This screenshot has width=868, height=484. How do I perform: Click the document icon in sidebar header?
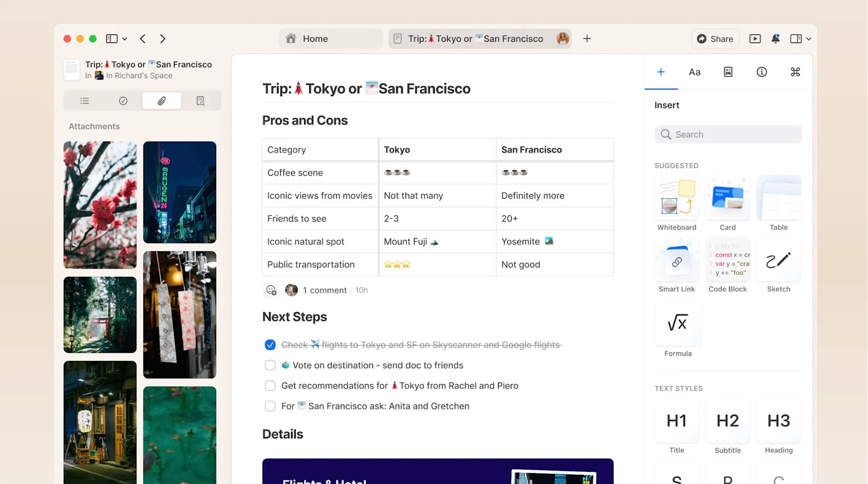pos(72,70)
